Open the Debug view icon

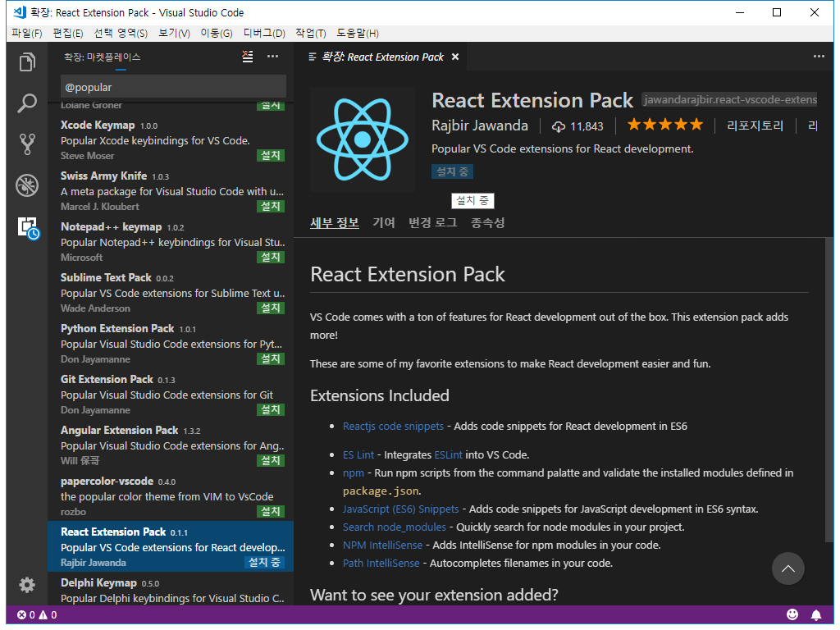point(27,185)
